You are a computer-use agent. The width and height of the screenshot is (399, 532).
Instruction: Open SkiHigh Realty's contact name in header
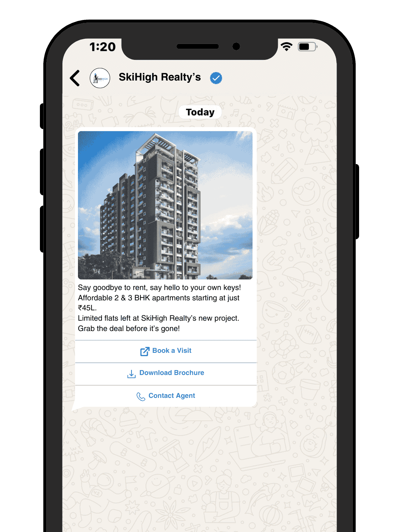160,77
